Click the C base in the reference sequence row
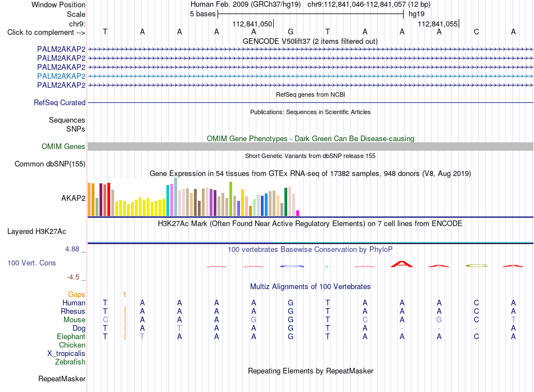534x392 pixels. coord(476,31)
